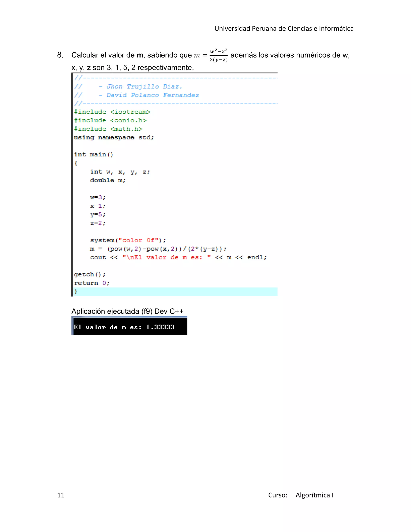This screenshot has height=532, width=411.
Task: Click the int main() declaration
Action: coord(94,155)
